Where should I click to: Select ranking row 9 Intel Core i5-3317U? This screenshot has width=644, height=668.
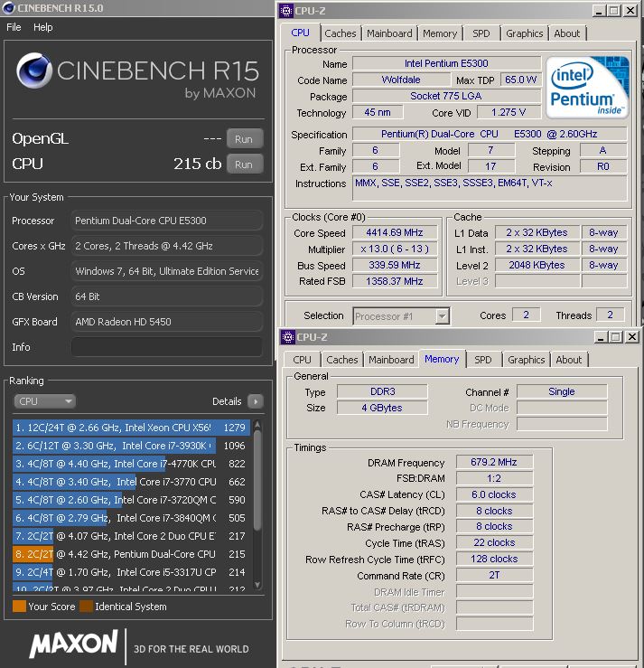[131, 572]
